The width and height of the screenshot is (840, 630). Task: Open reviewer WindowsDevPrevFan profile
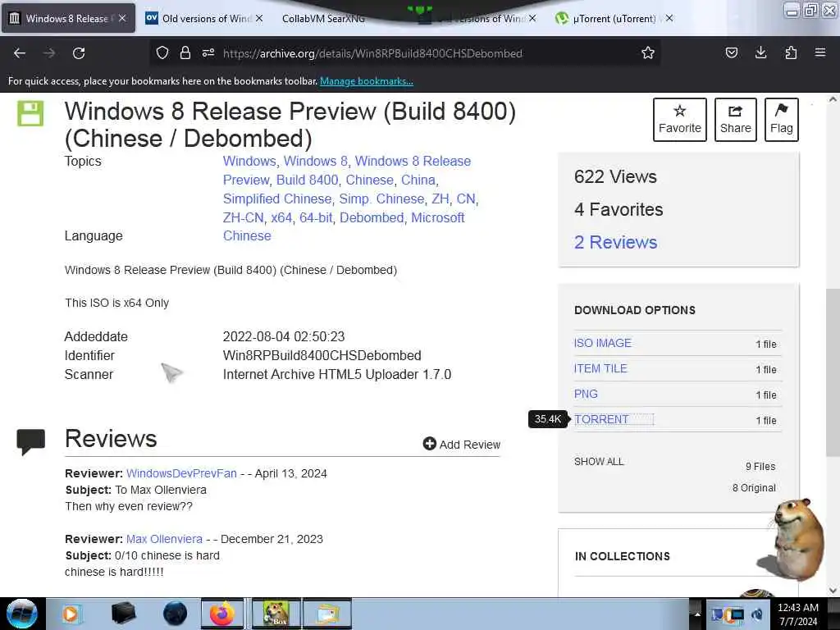pos(181,473)
